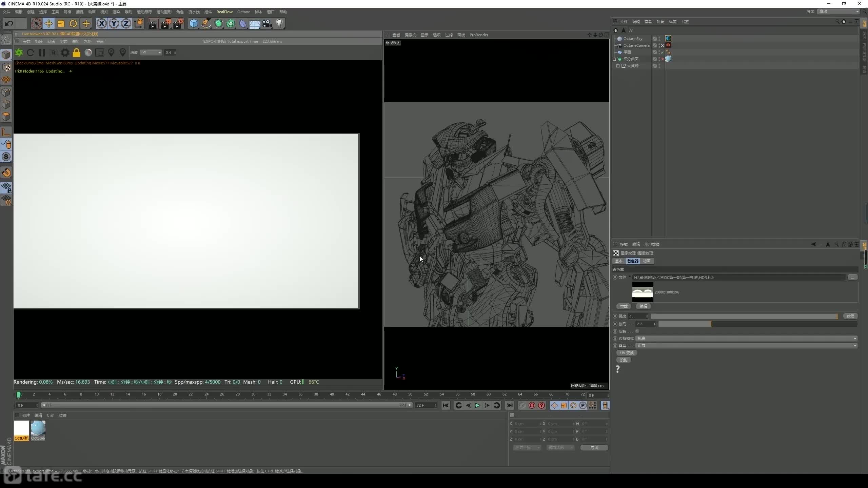Click the 强度 animation radio circle
This screenshot has width=868, height=488.
pos(615,316)
